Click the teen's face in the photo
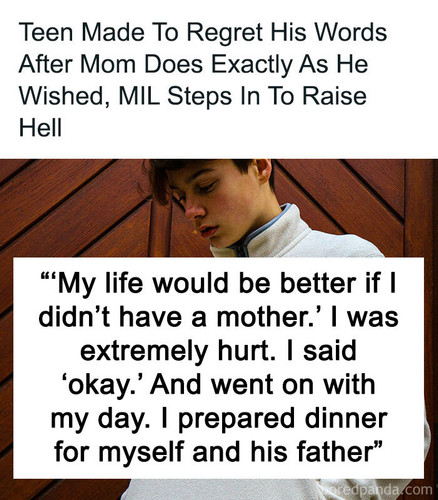This screenshot has height=500, width=438. click(x=208, y=203)
